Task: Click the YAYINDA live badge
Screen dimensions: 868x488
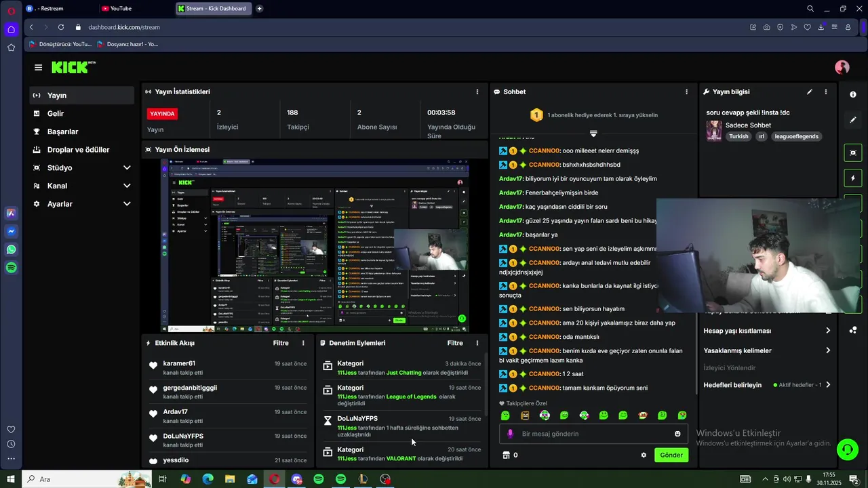Action: click(x=162, y=114)
